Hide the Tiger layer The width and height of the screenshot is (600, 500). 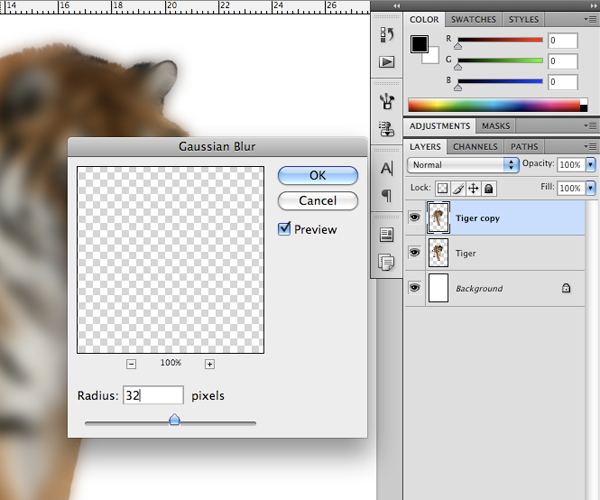click(414, 252)
